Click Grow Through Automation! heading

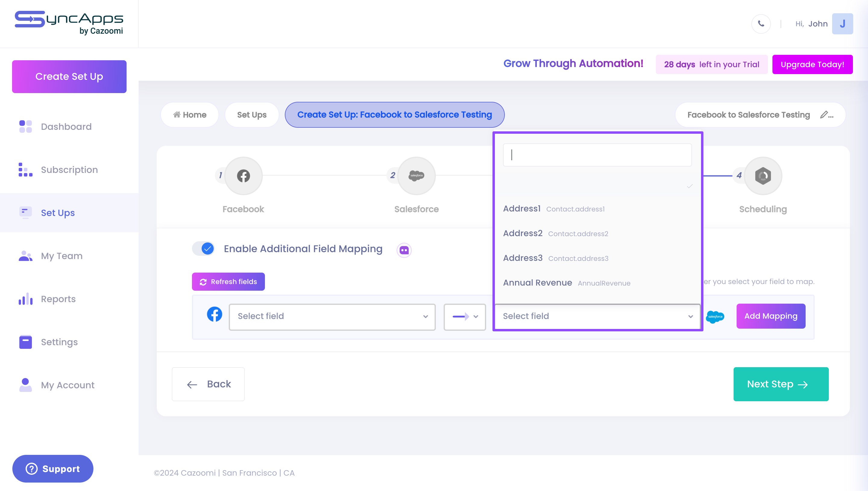point(573,63)
